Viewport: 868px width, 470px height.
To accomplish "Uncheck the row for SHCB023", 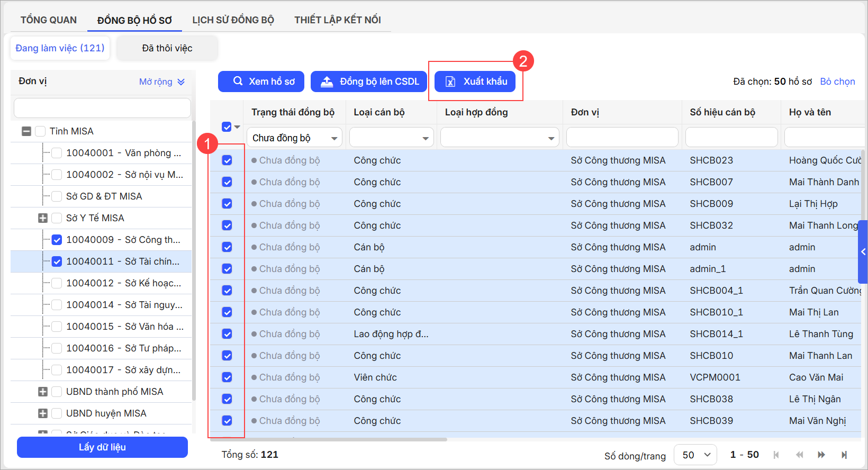I will coord(227,160).
